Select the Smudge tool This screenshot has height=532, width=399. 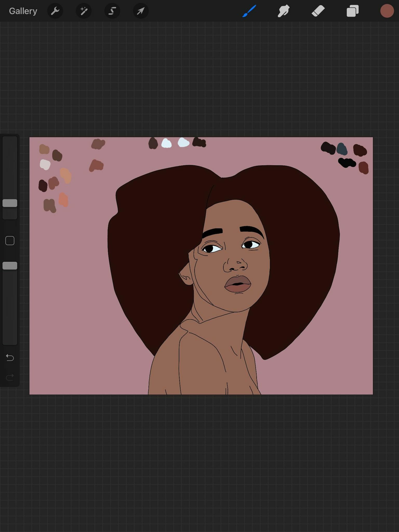click(284, 11)
